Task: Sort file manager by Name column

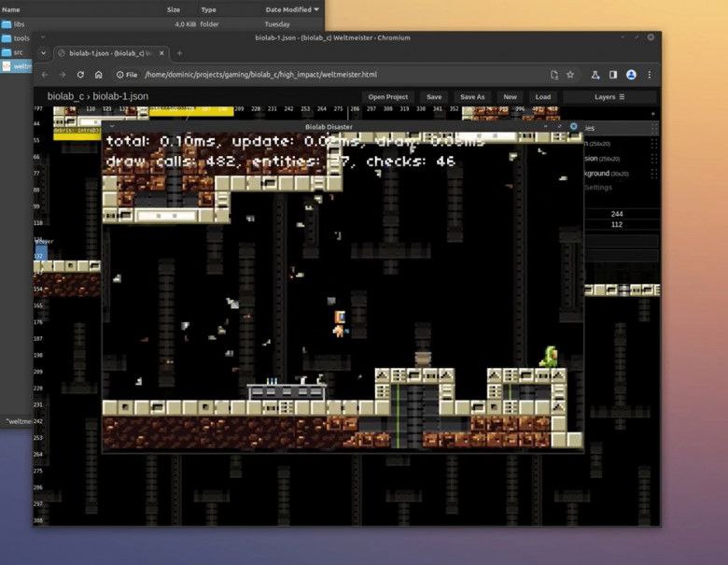Action: [11, 9]
